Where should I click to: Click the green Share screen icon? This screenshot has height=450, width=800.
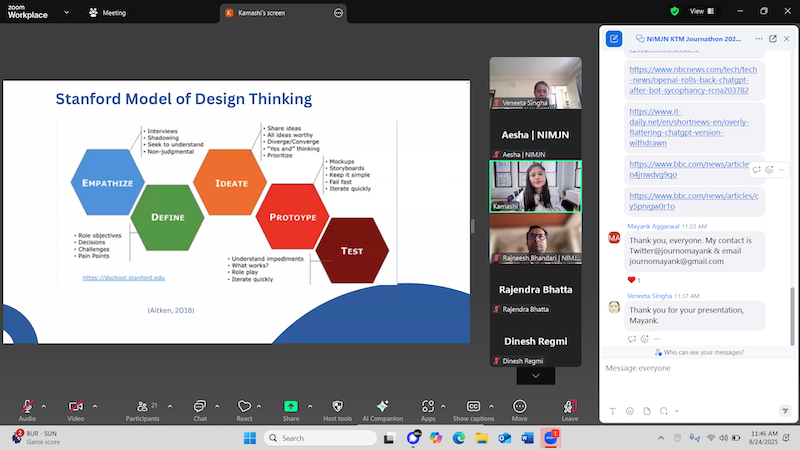[x=291, y=406]
